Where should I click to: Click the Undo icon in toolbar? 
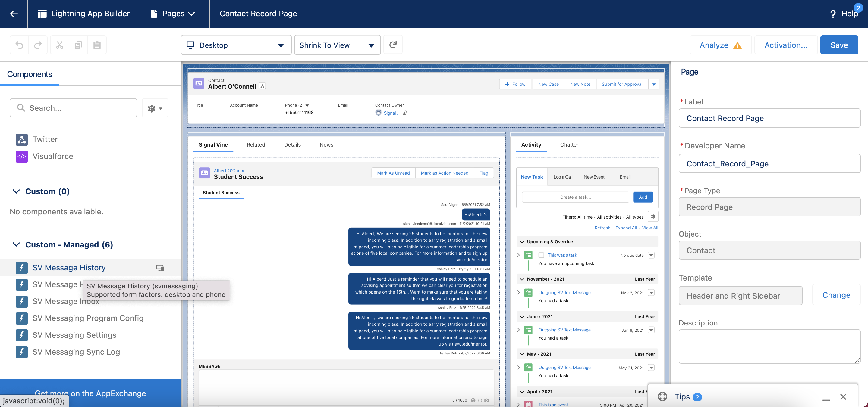coord(20,45)
